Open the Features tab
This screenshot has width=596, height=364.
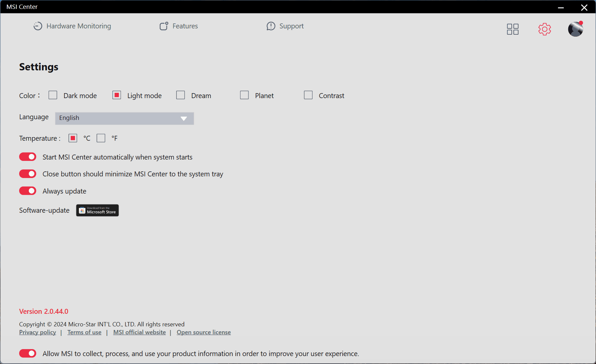click(179, 26)
